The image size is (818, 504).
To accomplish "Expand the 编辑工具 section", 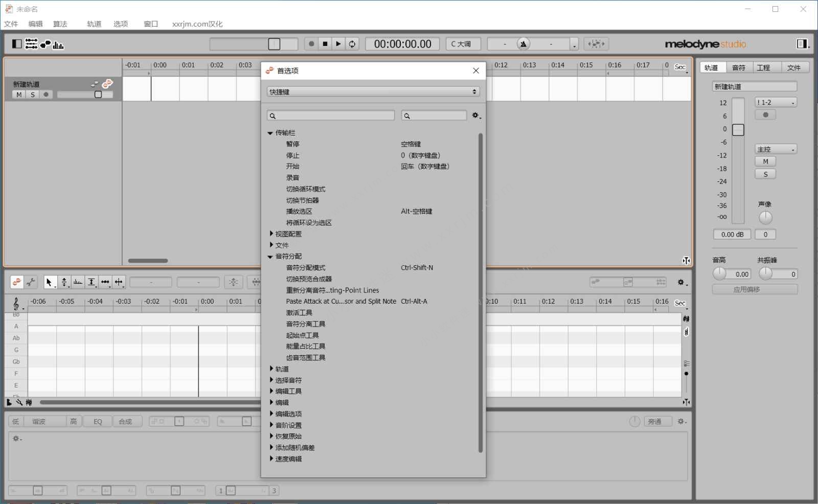I will (x=271, y=391).
